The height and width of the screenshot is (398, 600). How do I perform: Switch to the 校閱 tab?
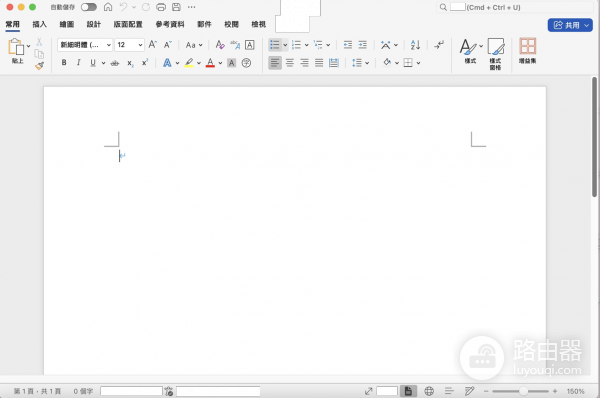(x=232, y=24)
